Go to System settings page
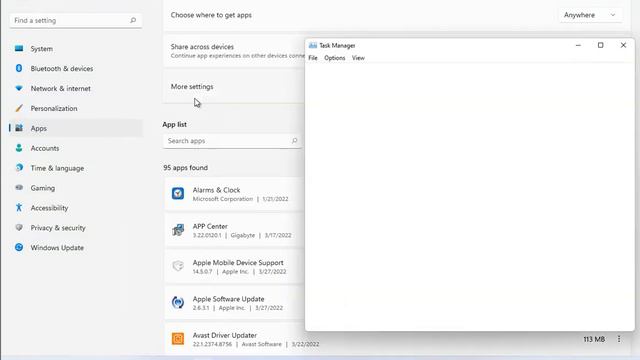Viewport: 640px width, 360px height. (42, 49)
